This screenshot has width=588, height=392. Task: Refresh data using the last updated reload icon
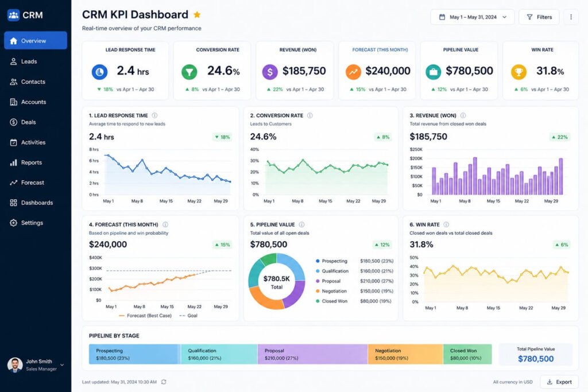click(x=164, y=382)
